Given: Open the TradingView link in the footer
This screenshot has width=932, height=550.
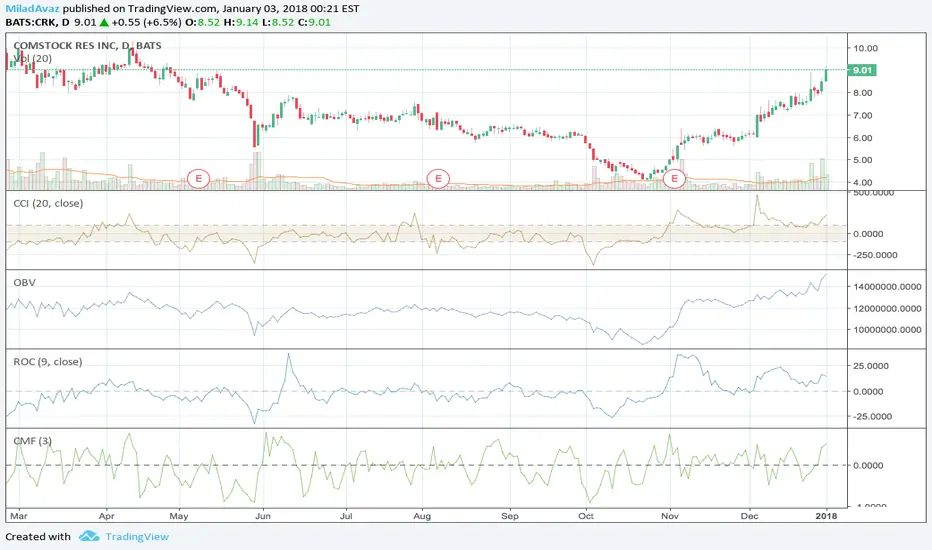Looking at the screenshot, I should click(137, 536).
